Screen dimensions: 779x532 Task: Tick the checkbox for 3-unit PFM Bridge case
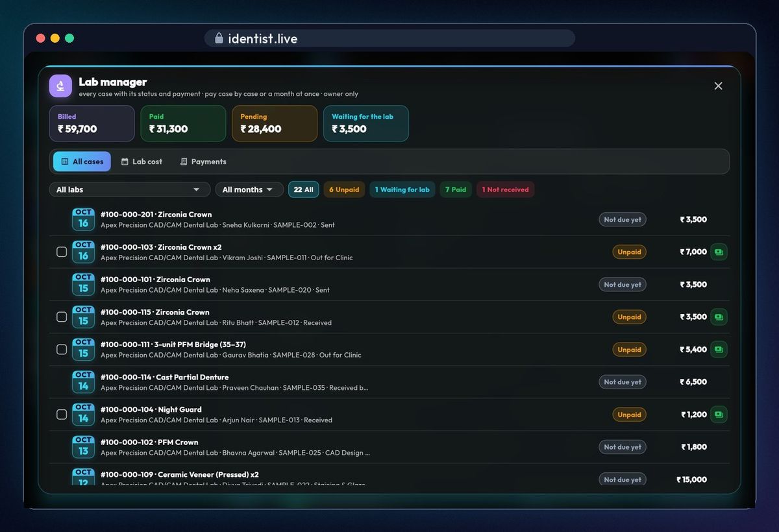pyautogui.click(x=62, y=349)
